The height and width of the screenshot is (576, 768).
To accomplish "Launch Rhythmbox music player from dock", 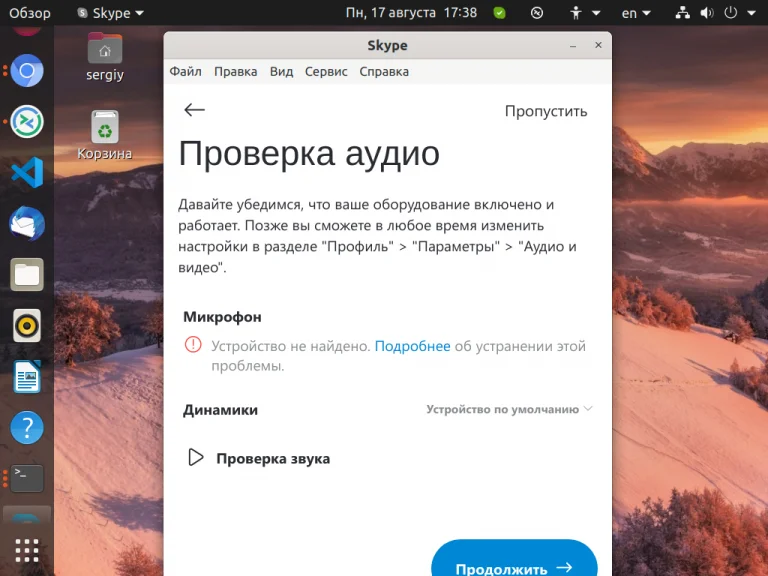I will (27, 326).
